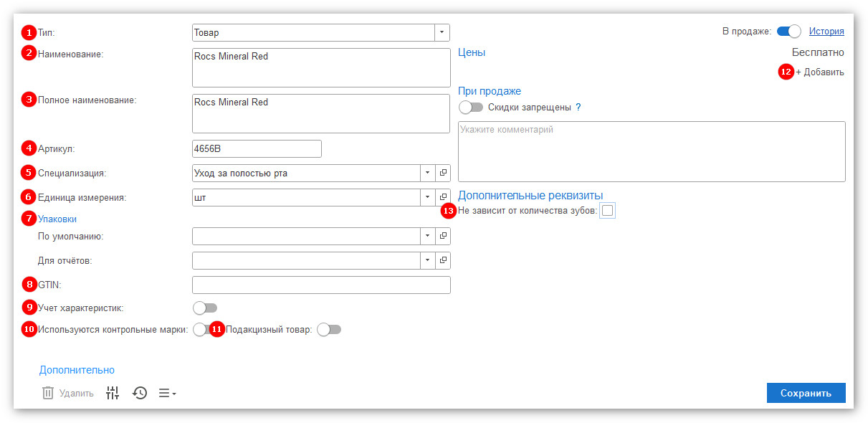Expand the Тип dropdown arrow

(x=442, y=32)
